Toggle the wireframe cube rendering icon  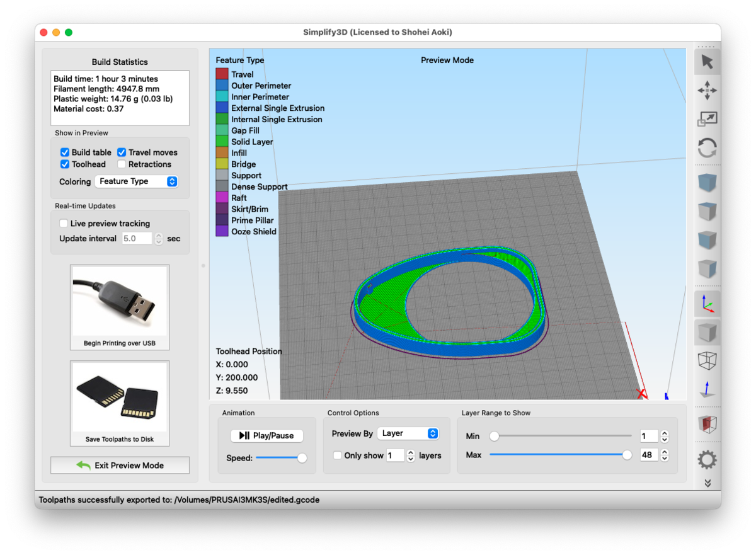tap(707, 360)
